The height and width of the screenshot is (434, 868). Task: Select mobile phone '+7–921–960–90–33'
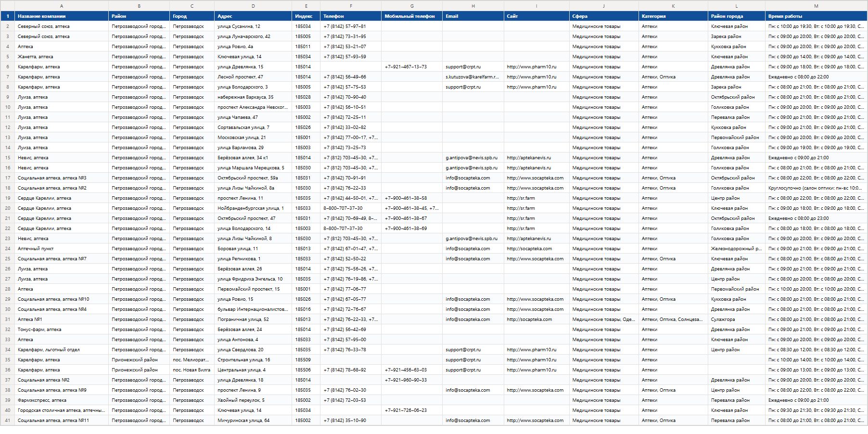click(x=412, y=380)
